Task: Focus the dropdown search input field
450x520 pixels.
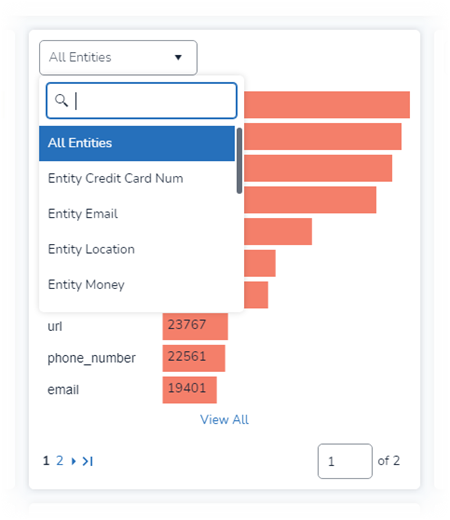Action: coord(142,101)
